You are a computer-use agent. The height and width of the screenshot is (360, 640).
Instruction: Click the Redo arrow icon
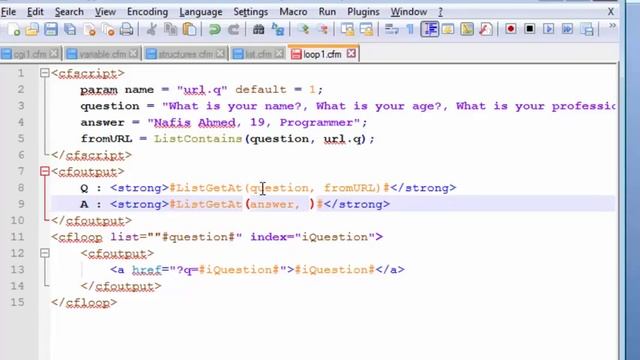(x=233, y=29)
